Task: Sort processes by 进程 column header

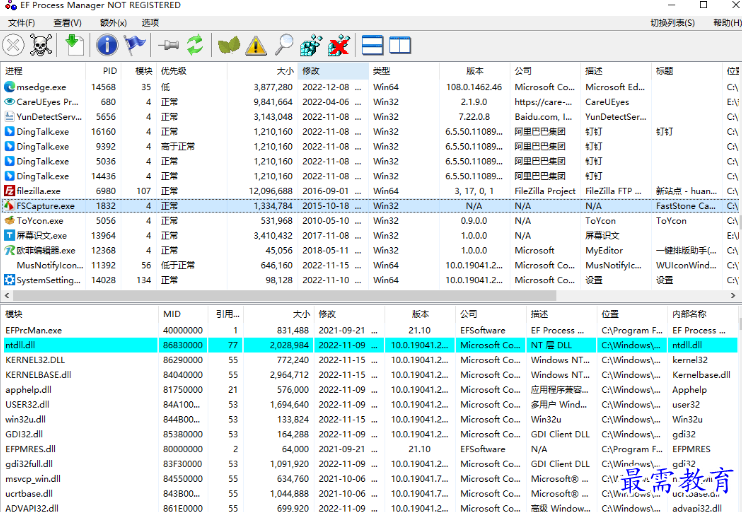Action: tap(43, 71)
